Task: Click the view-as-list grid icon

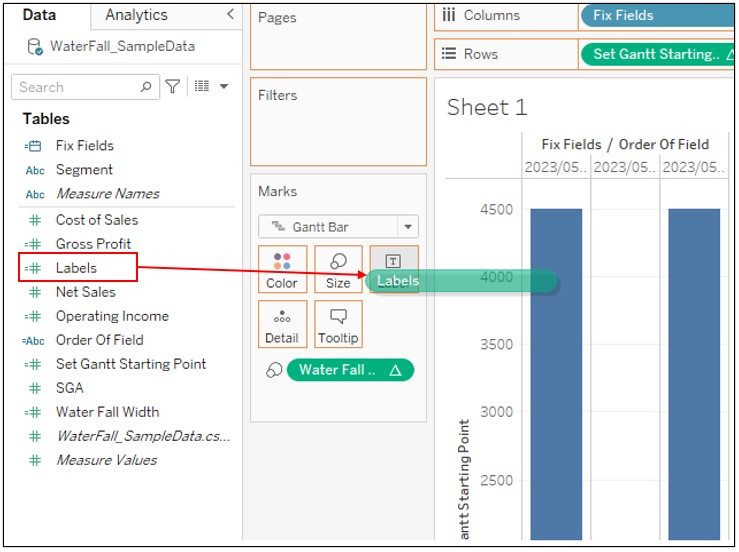Action: [202, 86]
